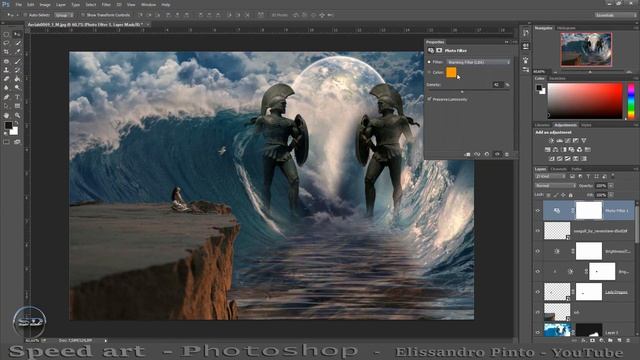
Task: Click the Density percentage field
Action: (x=497, y=84)
